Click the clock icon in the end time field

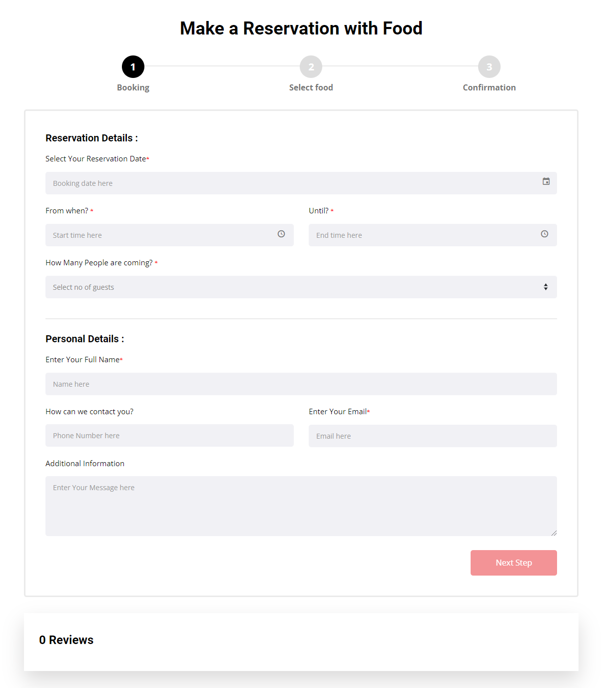pos(544,234)
